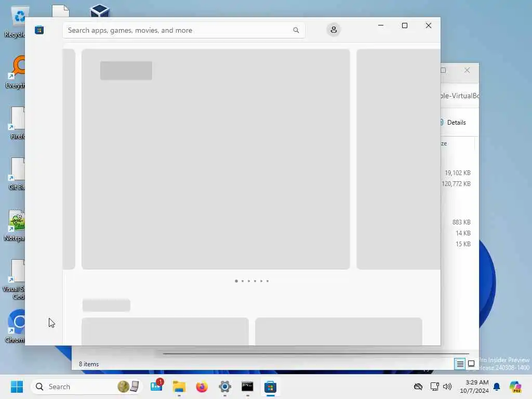Open the clock showing 3:29 AM
This screenshot has height=399, width=532.
pos(474,387)
